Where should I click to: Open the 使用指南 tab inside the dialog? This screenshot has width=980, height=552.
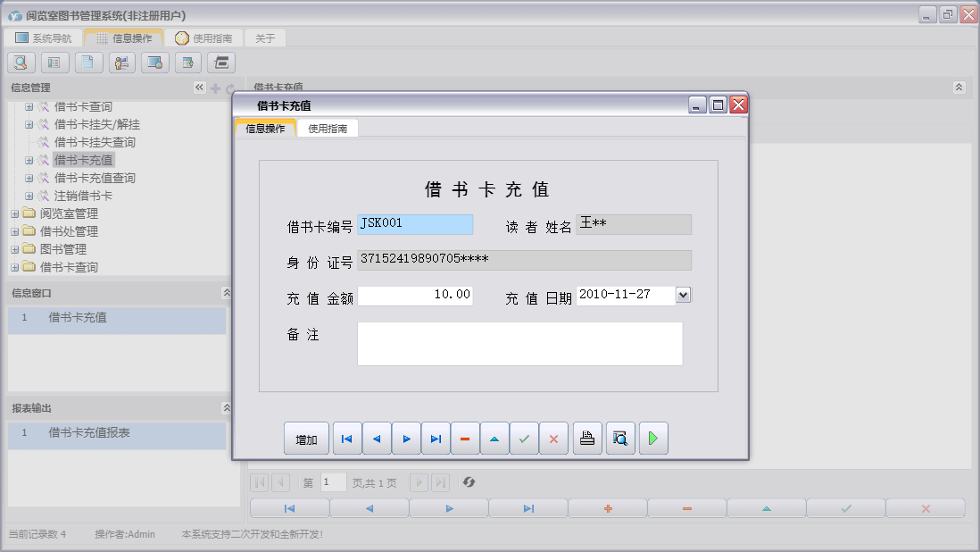(328, 129)
